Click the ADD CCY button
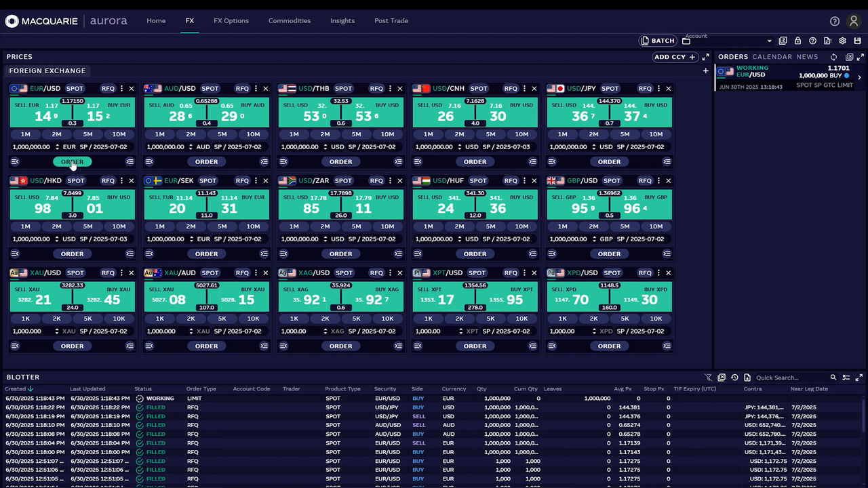This screenshot has height=488, width=868. click(674, 57)
